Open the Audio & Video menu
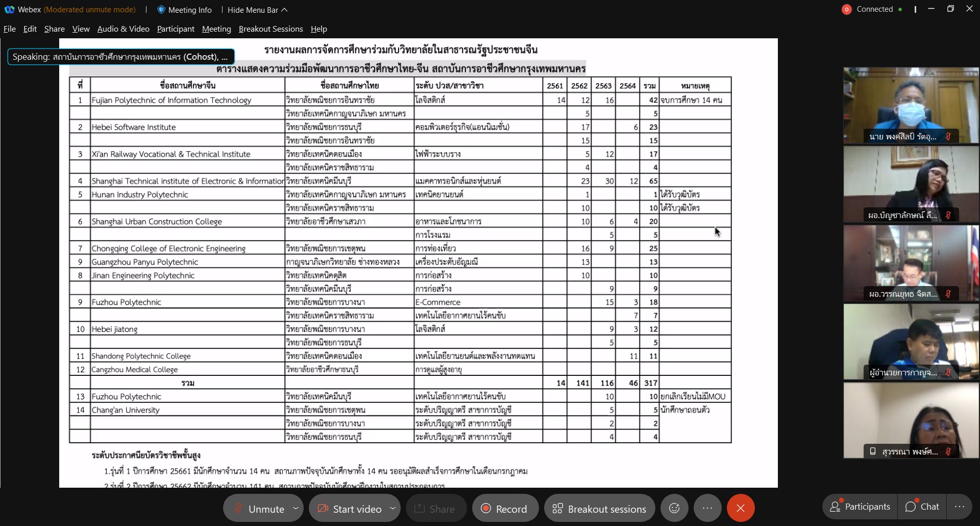Viewport: 980px width, 526px height. point(124,29)
